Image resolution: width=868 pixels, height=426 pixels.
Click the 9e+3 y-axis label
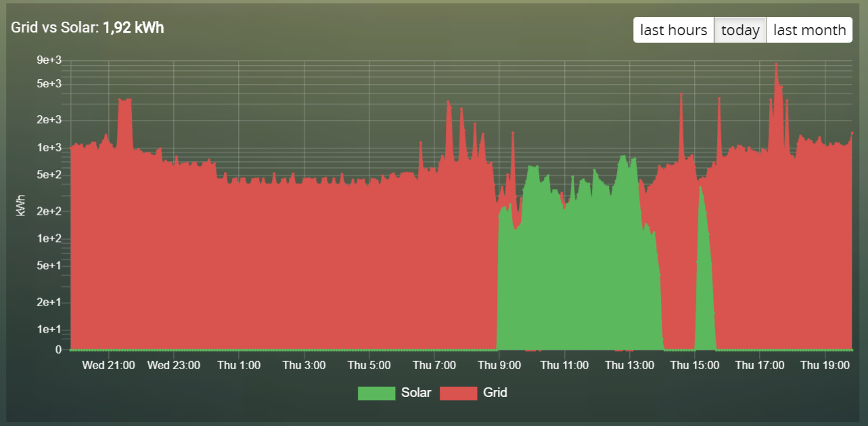[50, 60]
